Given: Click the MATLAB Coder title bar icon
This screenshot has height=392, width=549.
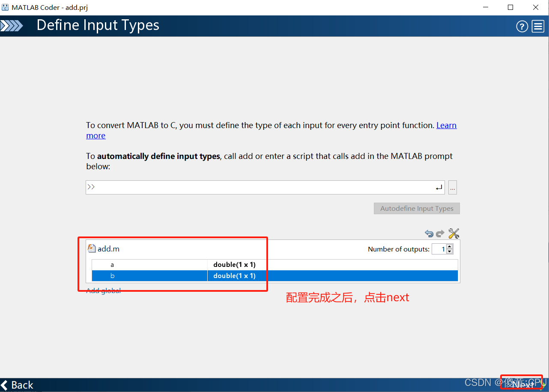Looking at the screenshot, I should (5, 7).
